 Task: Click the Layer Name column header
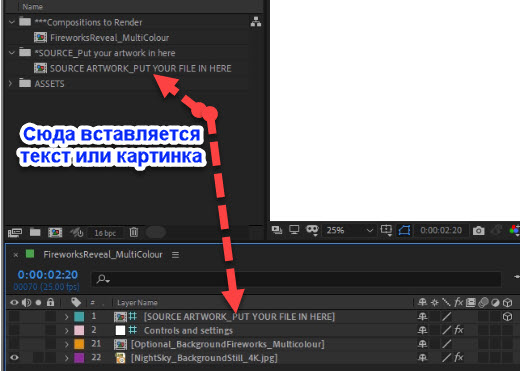(x=137, y=302)
